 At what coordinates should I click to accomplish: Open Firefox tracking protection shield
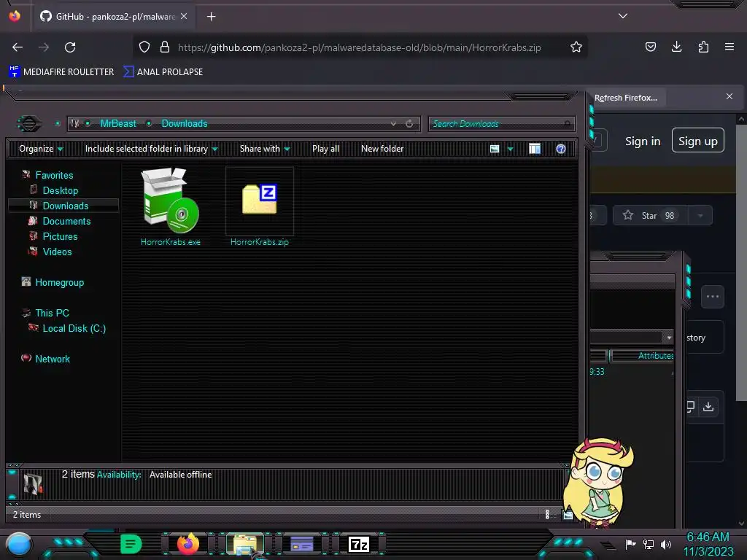144,47
